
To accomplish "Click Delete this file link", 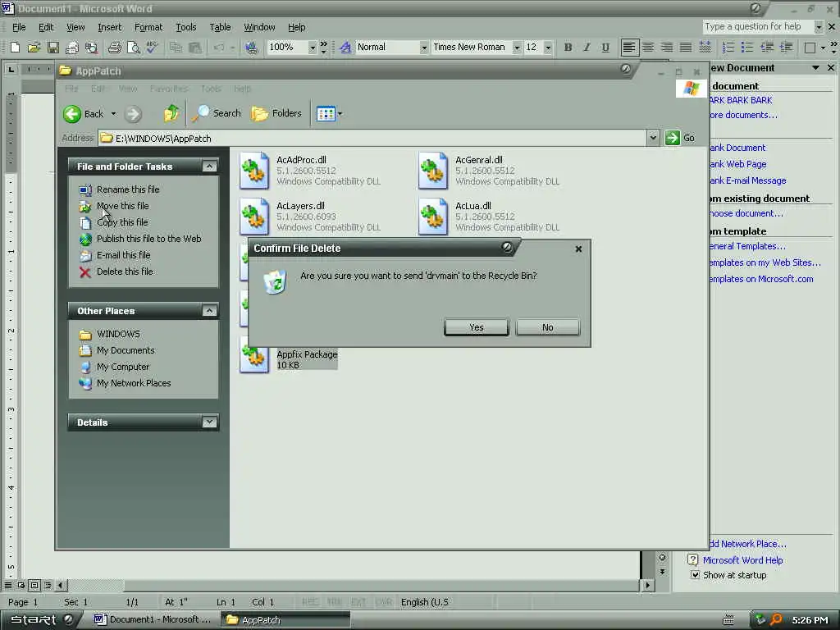I will [x=125, y=272].
